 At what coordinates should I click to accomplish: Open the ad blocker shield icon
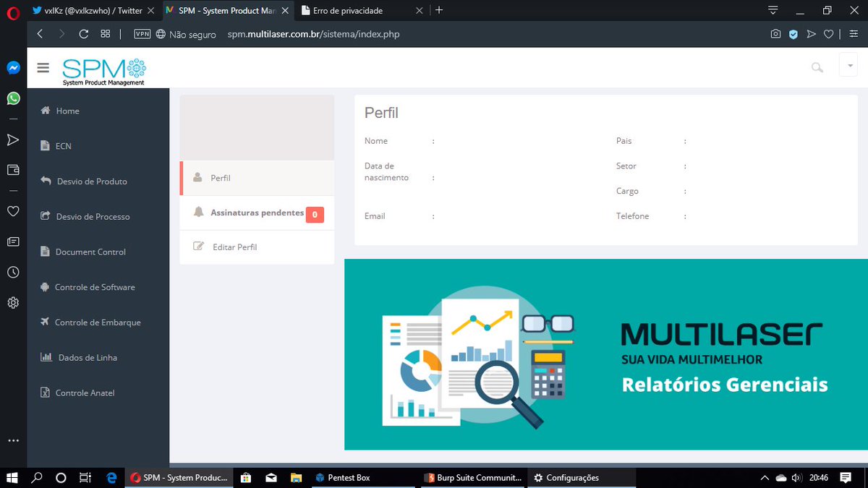[x=793, y=34]
